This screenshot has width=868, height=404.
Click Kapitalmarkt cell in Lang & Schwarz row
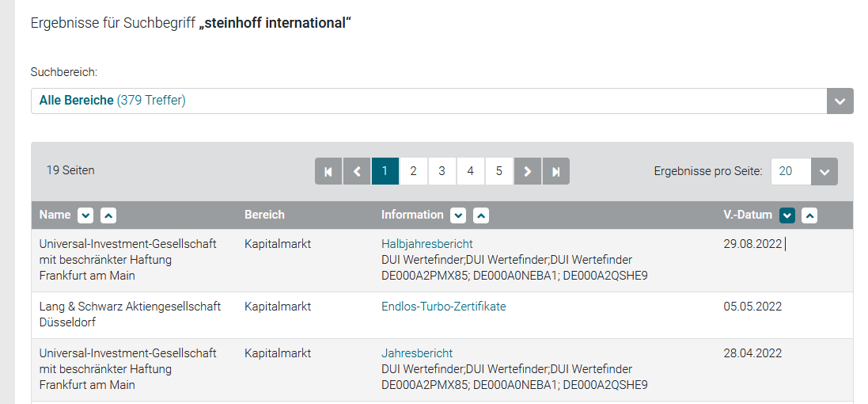tap(278, 307)
